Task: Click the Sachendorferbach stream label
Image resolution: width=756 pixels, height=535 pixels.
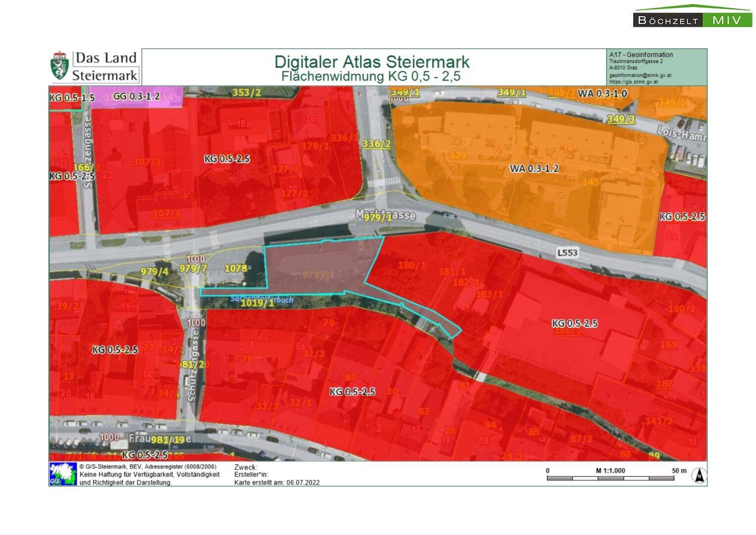Action: pos(262,299)
